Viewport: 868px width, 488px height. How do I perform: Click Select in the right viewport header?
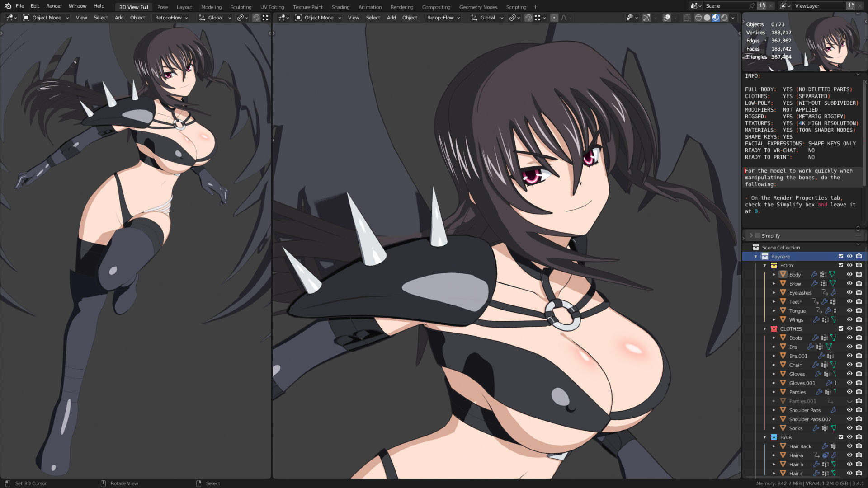pos(373,18)
